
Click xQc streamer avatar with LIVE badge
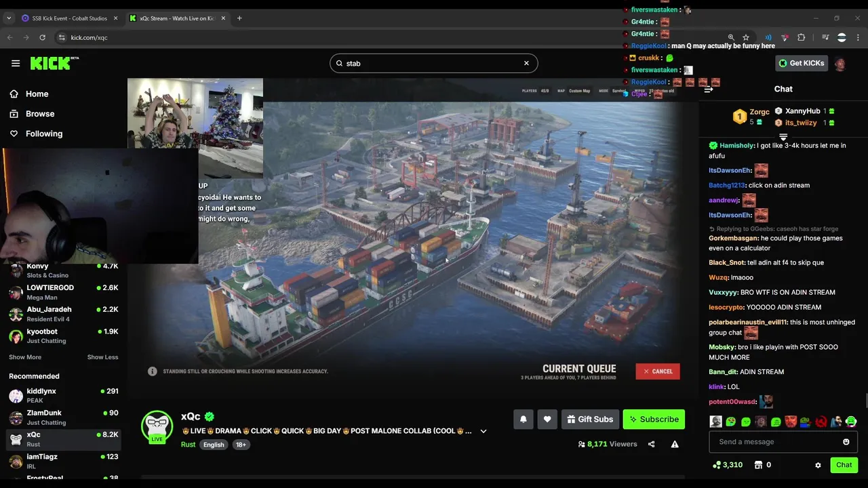(157, 427)
